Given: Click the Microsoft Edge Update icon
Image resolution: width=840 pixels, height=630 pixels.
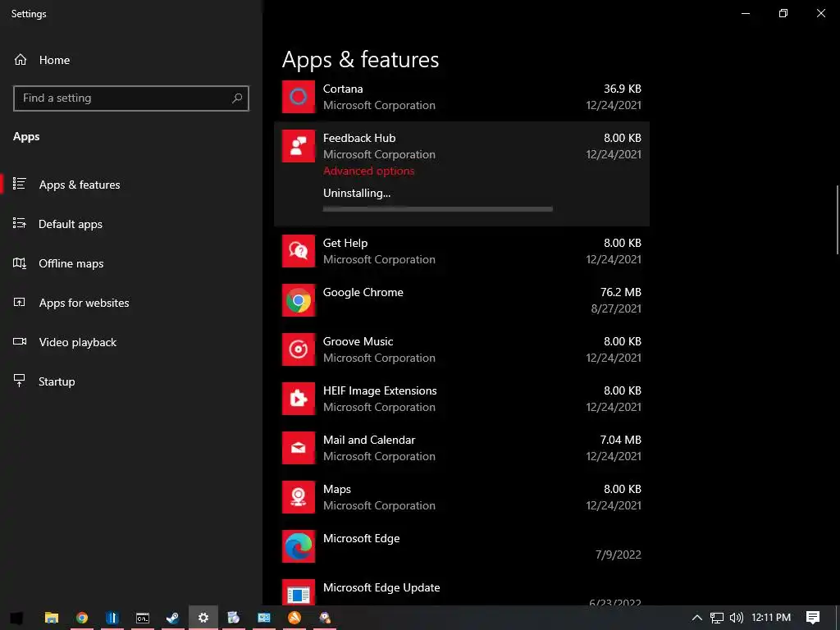Looking at the screenshot, I should point(299,592).
